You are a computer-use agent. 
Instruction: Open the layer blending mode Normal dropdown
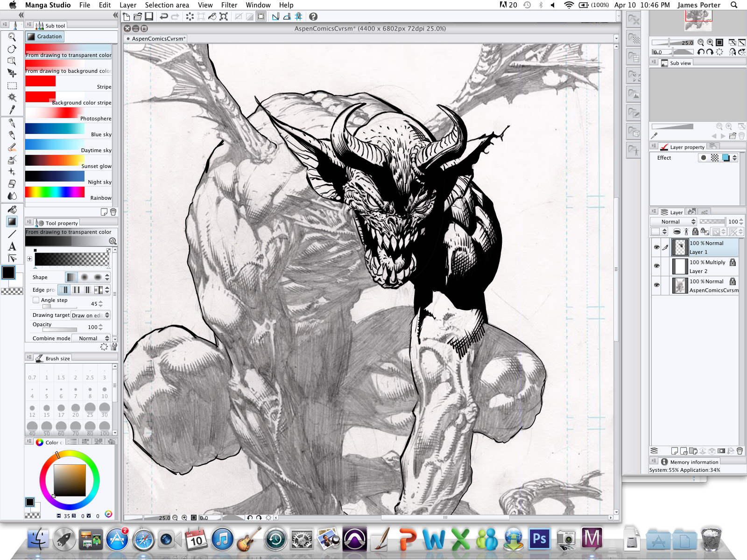click(x=673, y=222)
